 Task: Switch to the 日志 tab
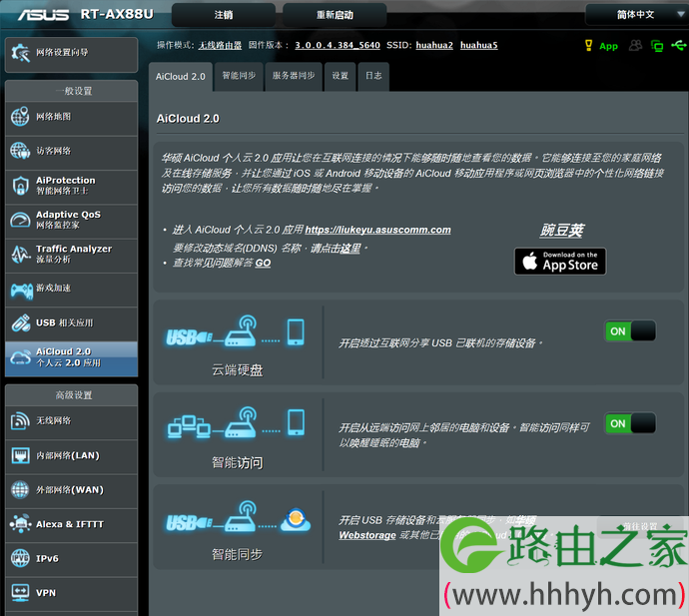(373, 76)
